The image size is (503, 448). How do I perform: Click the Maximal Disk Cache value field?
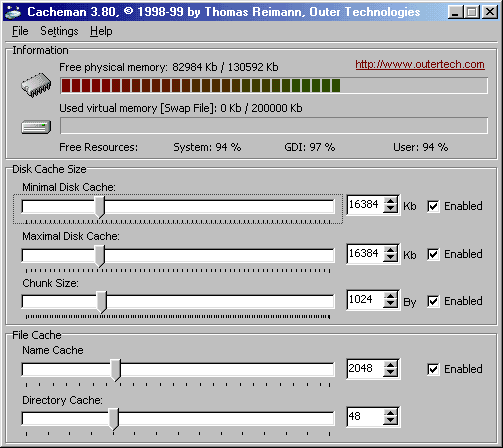365,254
